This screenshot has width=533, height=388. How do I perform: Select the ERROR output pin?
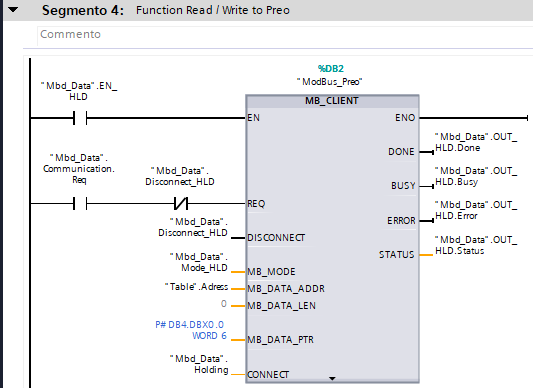point(401,221)
